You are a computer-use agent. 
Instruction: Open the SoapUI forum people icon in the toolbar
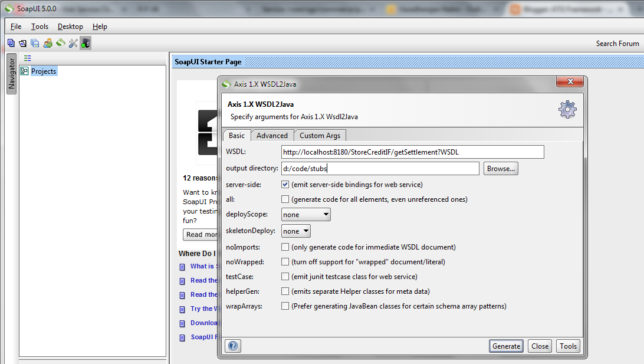pyautogui.click(x=48, y=42)
